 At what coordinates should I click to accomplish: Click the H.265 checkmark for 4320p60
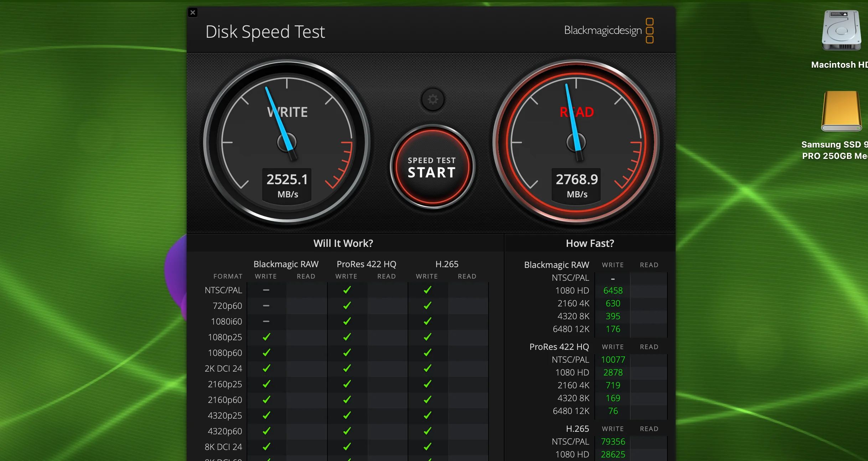(427, 431)
